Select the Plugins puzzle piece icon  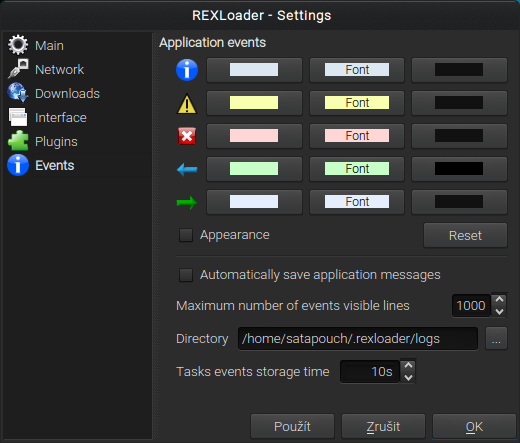point(18,141)
